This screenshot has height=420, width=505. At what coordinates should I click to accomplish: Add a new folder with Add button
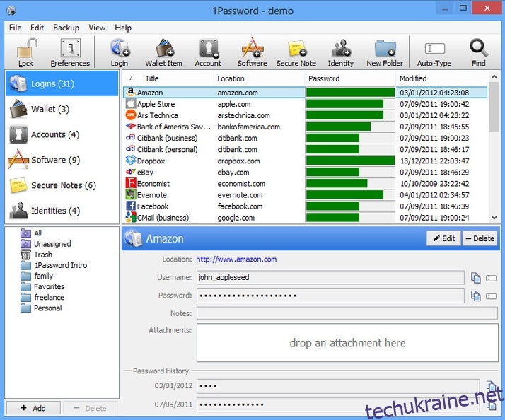(33, 408)
